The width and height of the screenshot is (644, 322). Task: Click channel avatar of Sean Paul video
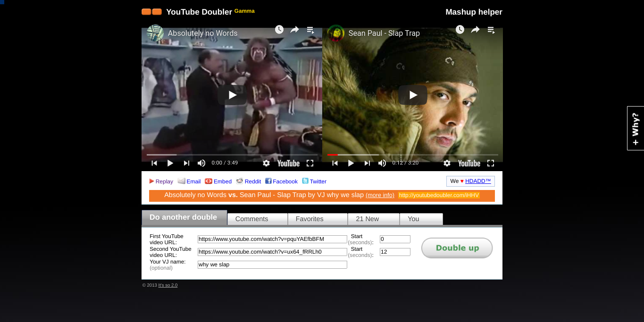pos(336,33)
